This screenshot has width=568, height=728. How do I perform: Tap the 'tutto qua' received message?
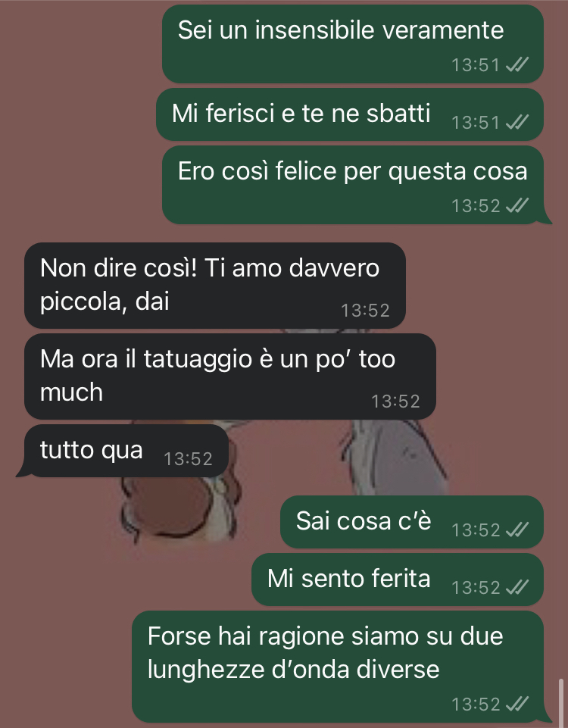(126, 450)
